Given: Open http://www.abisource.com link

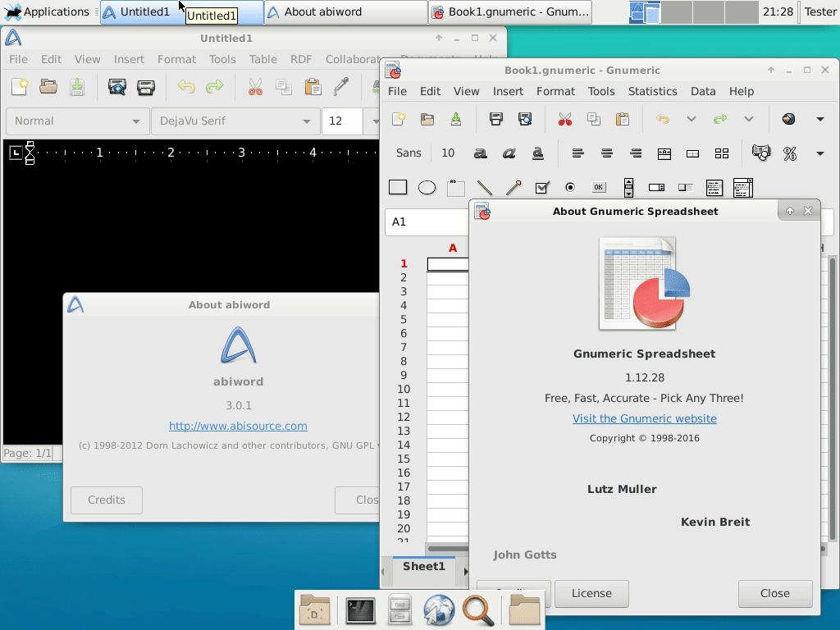Looking at the screenshot, I should (239, 427).
